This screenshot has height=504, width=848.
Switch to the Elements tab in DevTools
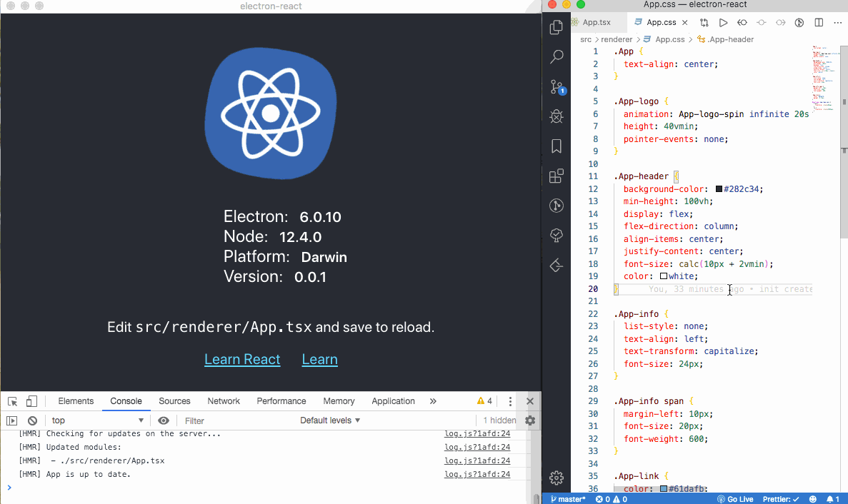76,401
